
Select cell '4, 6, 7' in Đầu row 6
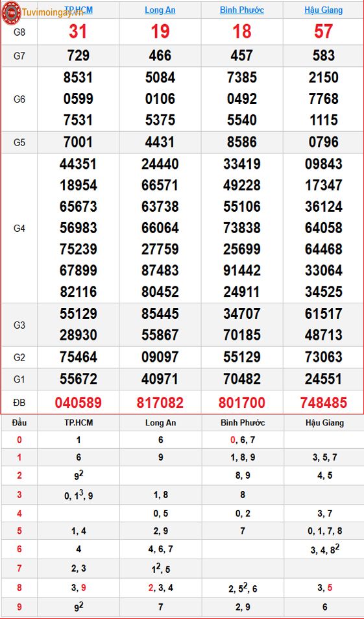[160, 549]
